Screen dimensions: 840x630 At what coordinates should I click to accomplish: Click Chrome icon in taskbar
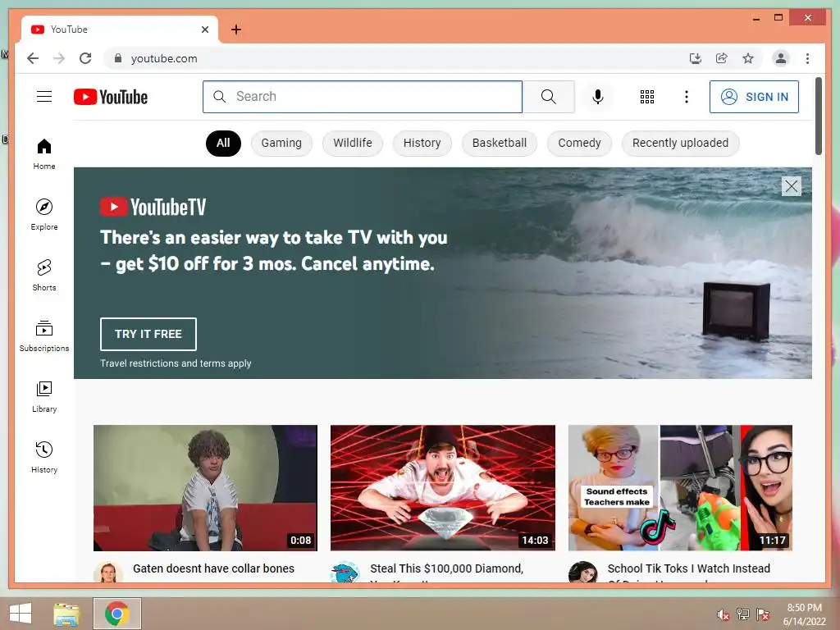pyautogui.click(x=116, y=614)
